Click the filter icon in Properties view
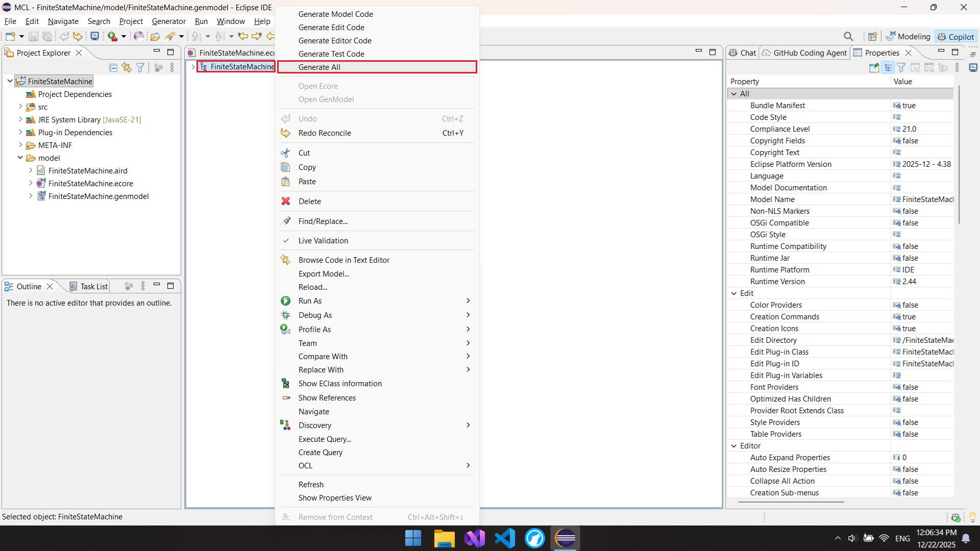Image resolution: width=980 pixels, height=551 pixels. [901, 67]
